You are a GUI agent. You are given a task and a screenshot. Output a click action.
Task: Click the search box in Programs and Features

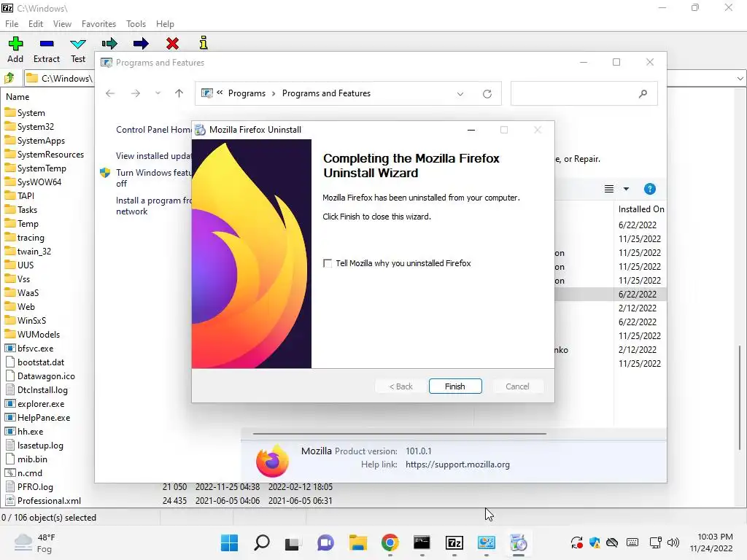coord(584,93)
